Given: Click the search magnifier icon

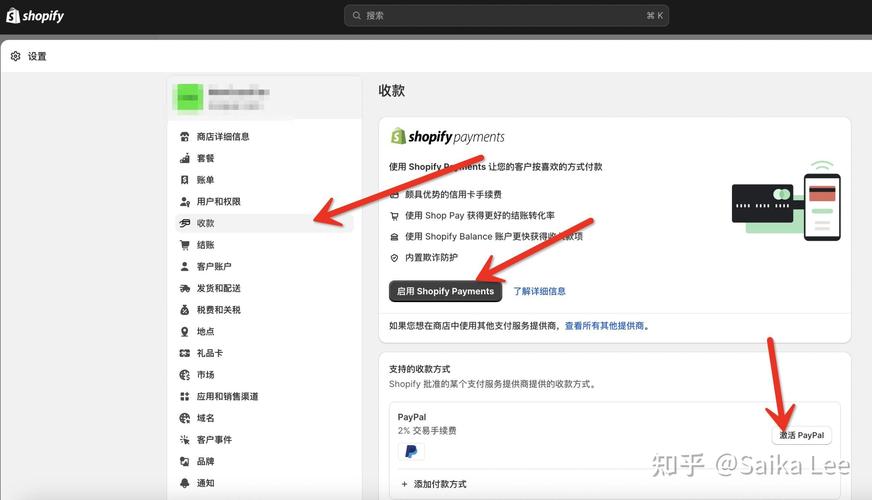Looking at the screenshot, I should 356,16.
